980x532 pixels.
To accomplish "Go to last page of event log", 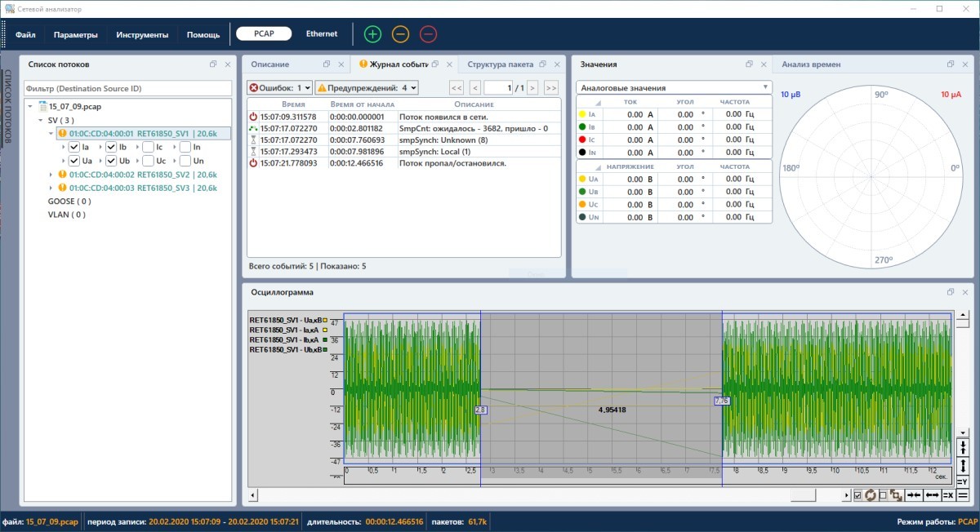I will point(550,87).
